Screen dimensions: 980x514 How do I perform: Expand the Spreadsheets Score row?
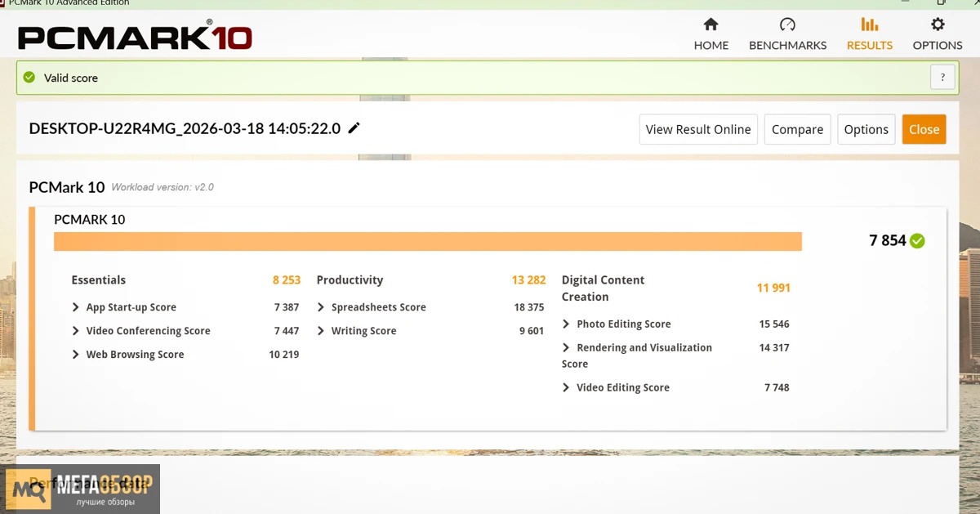321,307
